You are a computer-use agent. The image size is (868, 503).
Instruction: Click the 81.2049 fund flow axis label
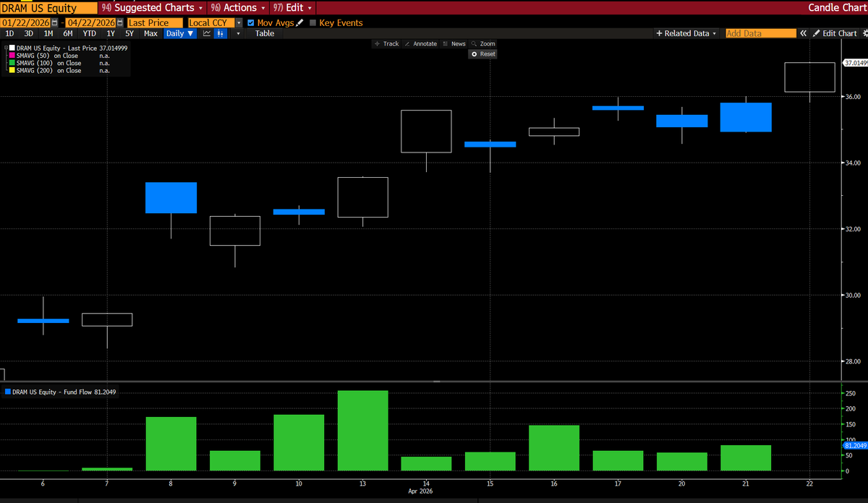point(855,446)
